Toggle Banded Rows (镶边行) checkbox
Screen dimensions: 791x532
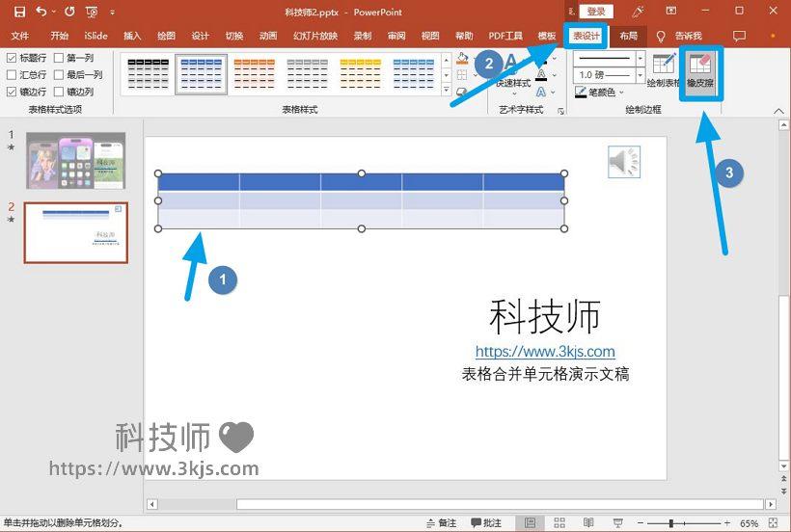tap(12, 92)
